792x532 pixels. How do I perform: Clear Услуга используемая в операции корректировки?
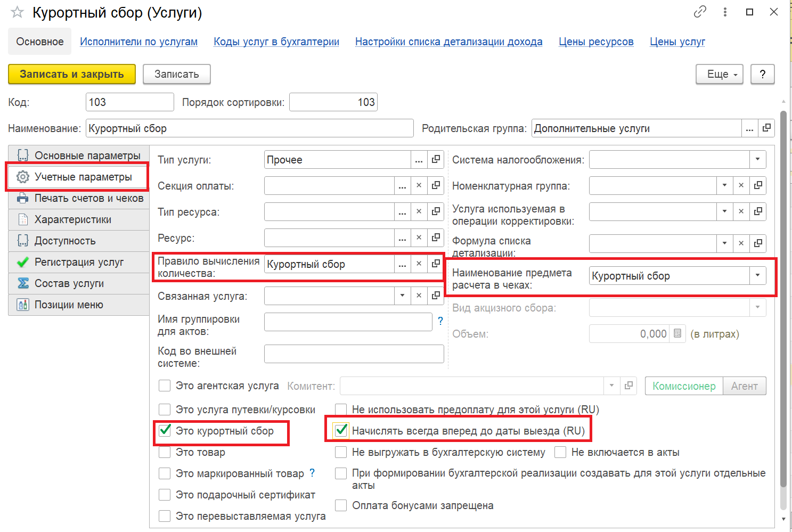(x=741, y=211)
